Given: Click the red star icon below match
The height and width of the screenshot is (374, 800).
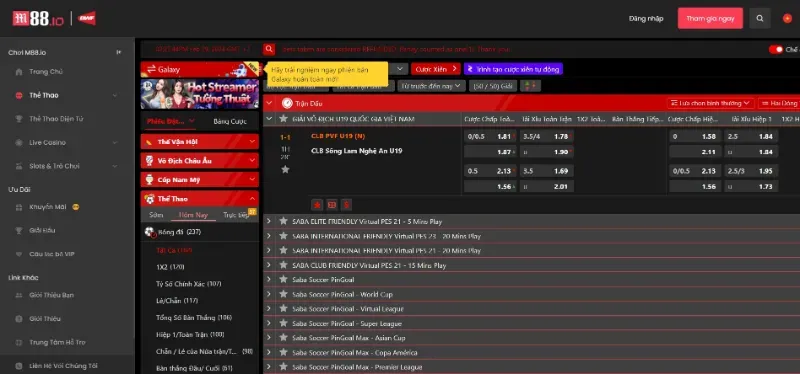Looking at the screenshot, I should (x=317, y=205).
